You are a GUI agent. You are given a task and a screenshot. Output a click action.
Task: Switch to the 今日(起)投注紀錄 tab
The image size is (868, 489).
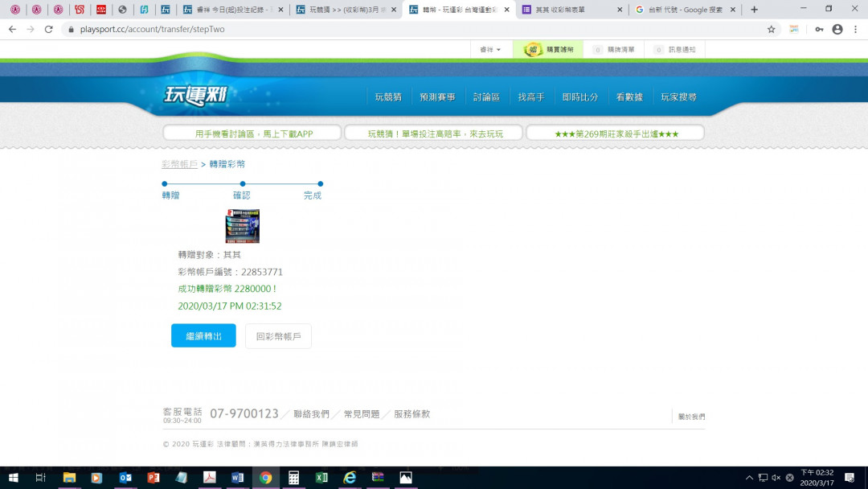[232, 10]
